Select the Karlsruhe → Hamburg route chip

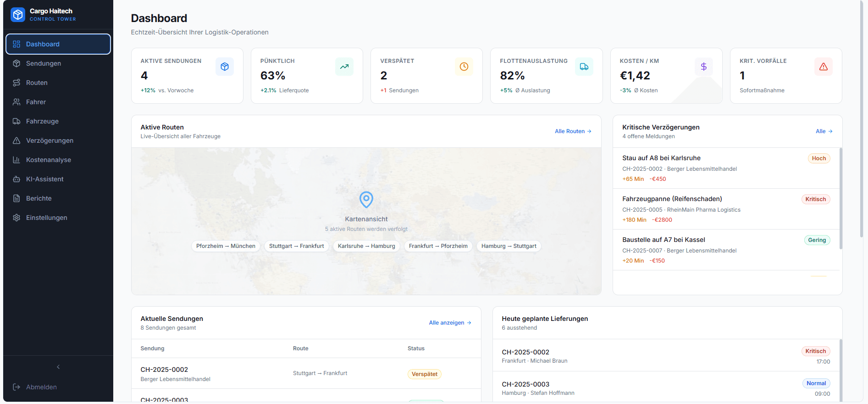point(366,246)
